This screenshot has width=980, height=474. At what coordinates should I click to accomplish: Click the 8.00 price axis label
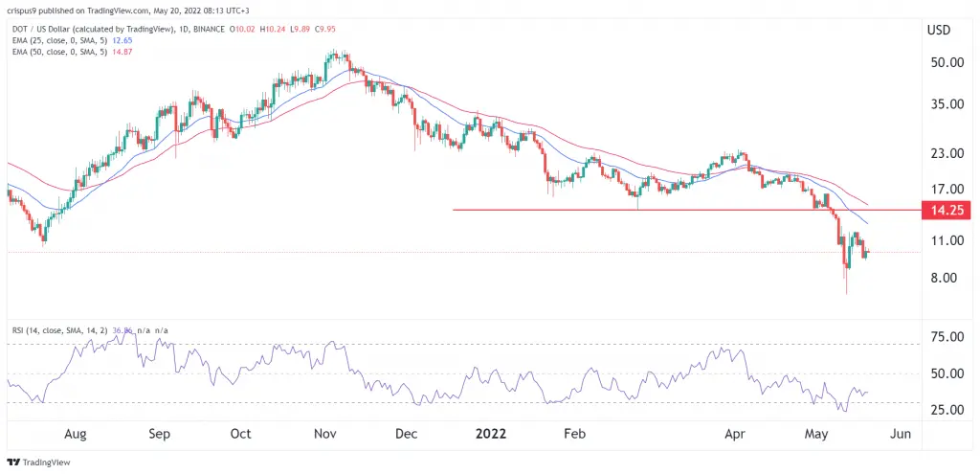pyautogui.click(x=942, y=279)
